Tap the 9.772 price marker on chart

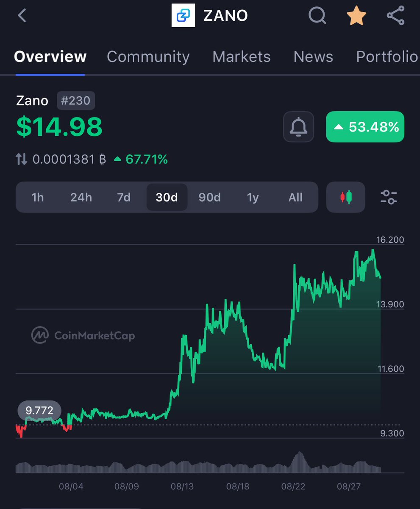coord(39,410)
